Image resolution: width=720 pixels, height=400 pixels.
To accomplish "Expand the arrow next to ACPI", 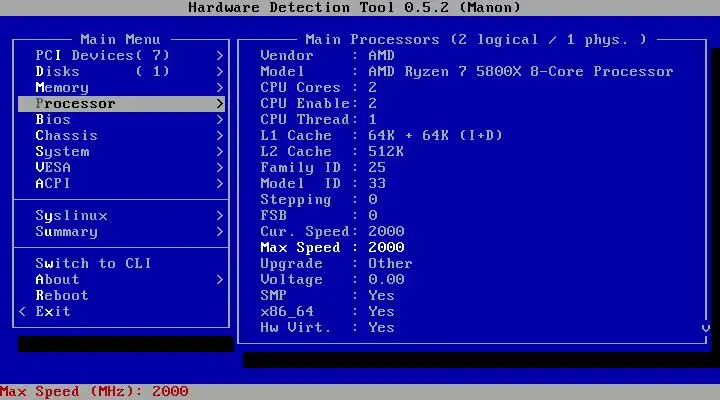I will [219, 184].
